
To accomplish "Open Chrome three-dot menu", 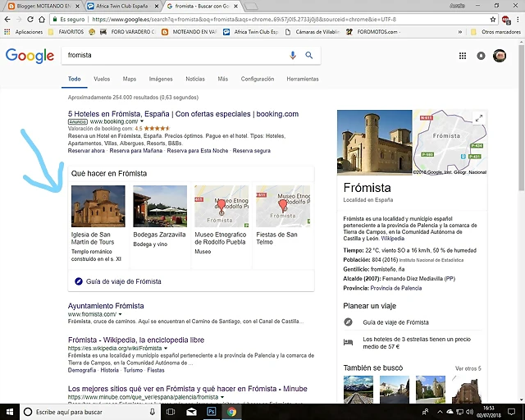I will (518, 20).
